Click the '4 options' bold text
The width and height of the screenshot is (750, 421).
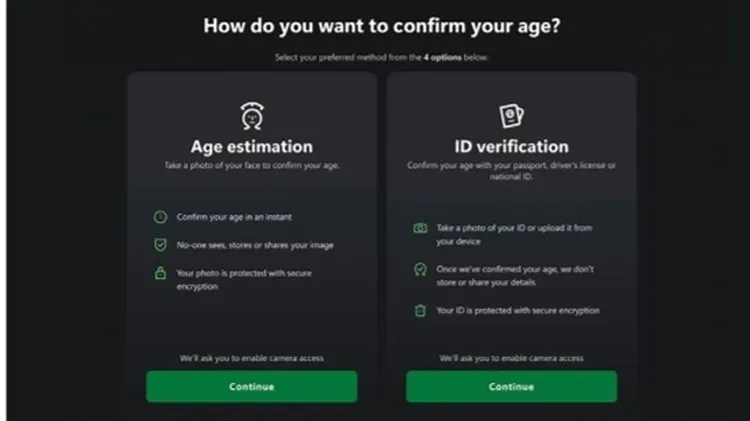(x=442, y=57)
